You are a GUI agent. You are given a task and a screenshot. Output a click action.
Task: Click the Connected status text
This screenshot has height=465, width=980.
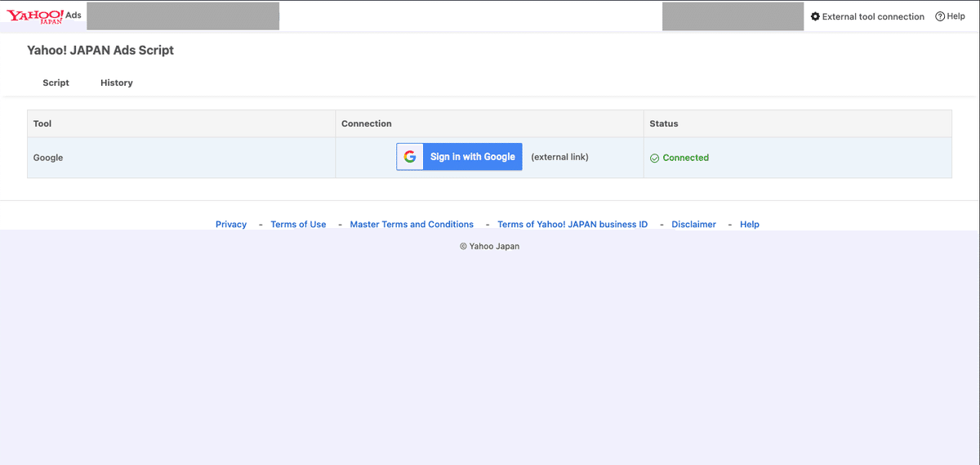click(686, 158)
